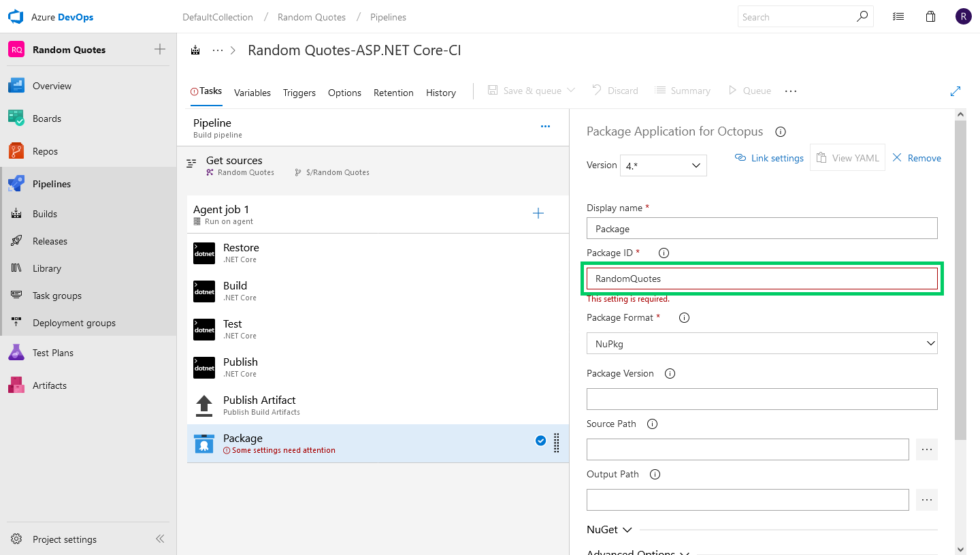Click the Azure DevOps logo
The height and width of the screenshot is (555, 980).
16,17
